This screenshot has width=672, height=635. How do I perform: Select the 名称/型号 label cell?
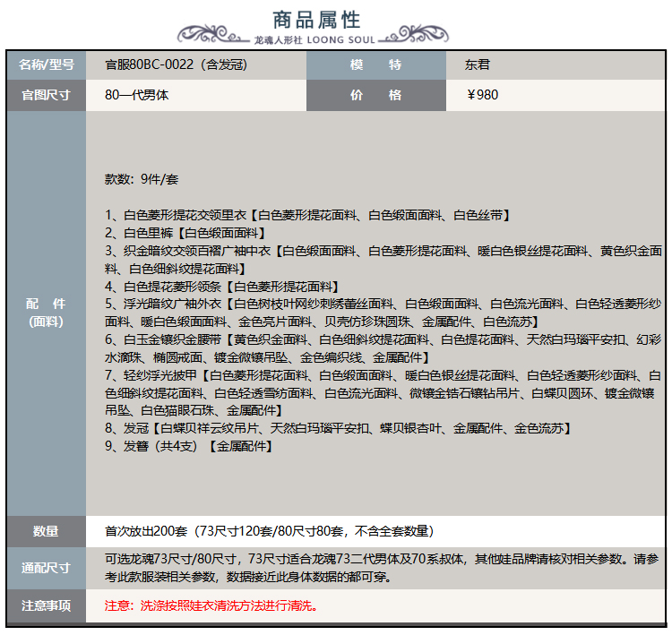(47, 65)
